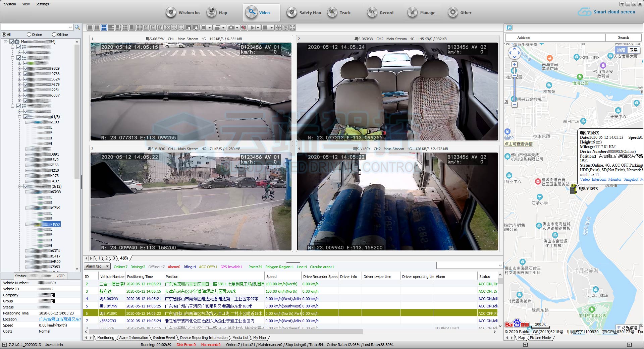This screenshot has height=349, width=644.
Task: Switch map to 卫星 satellite view
Action: click(633, 50)
